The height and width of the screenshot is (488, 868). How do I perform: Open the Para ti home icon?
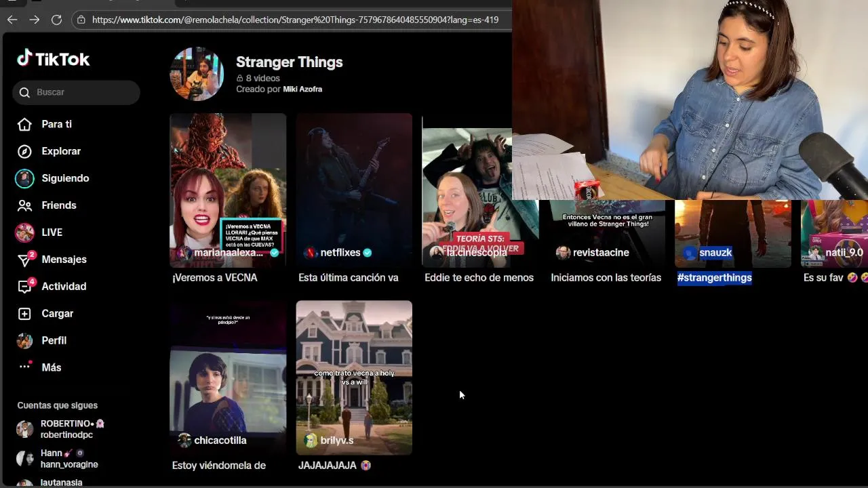[x=24, y=124]
